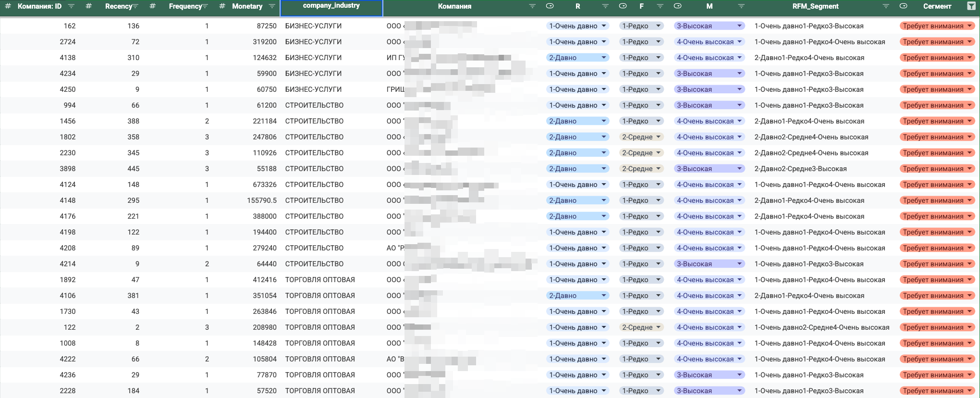Click the Требует внимания chip for ID 2228

(932, 391)
